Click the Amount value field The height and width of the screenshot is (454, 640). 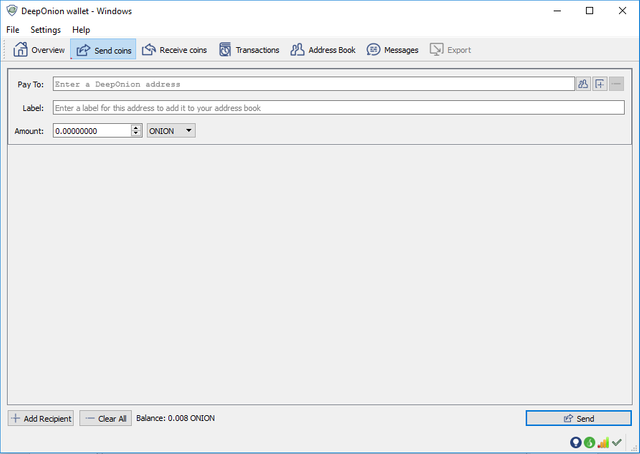click(x=92, y=131)
